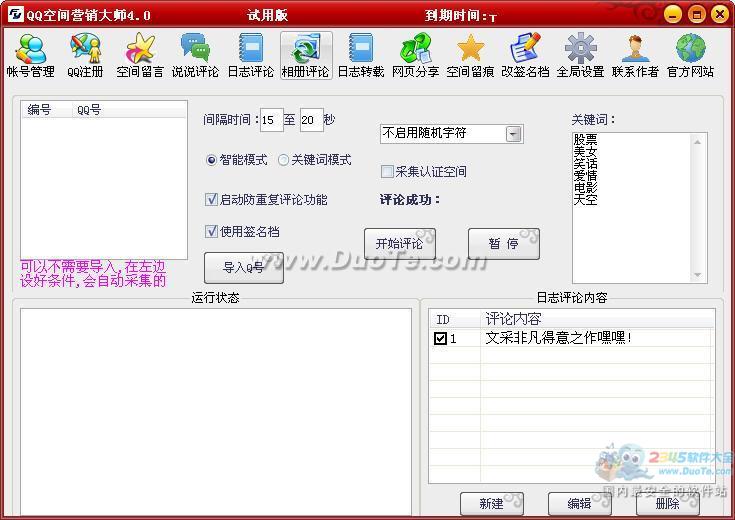
Task: Open the 改签名档 edit signature icon
Action: pyautogui.click(x=525, y=55)
